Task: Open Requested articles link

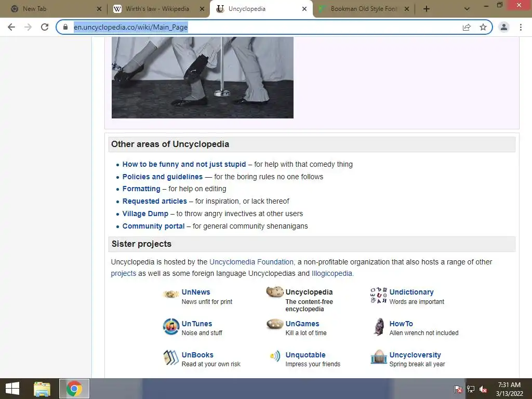Action: [x=154, y=201]
